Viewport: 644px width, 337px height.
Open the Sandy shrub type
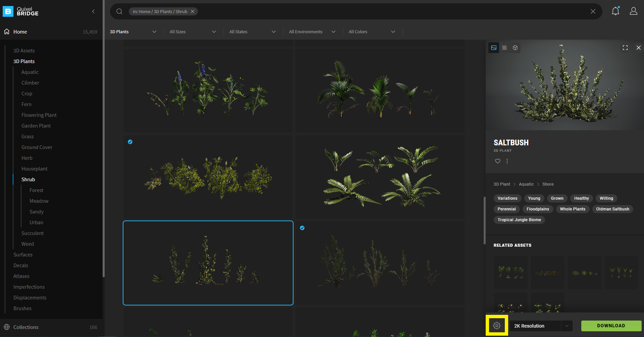(36, 212)
